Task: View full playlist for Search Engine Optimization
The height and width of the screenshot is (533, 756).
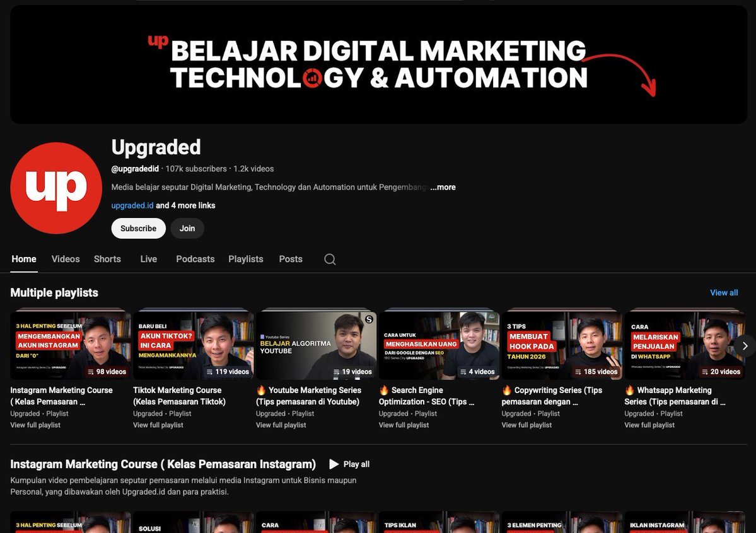Action: click(x=404, y=425)
